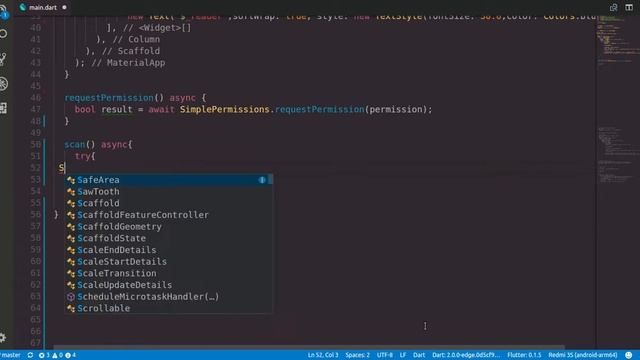Click the // Column comment on line 41
The width and height of the screenshot is (640, 360).
point(136,40)
